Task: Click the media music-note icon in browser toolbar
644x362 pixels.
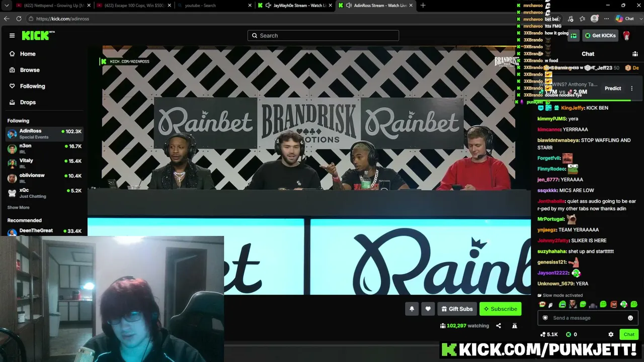Action: [570, 19]
